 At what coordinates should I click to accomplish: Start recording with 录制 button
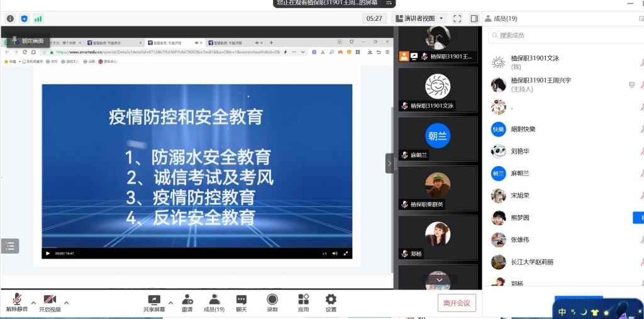click(272, 303)
